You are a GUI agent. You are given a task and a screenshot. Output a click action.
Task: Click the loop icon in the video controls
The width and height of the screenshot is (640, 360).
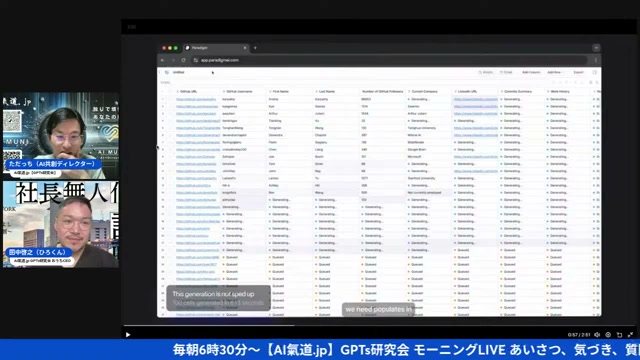click(x=619, y=335)
